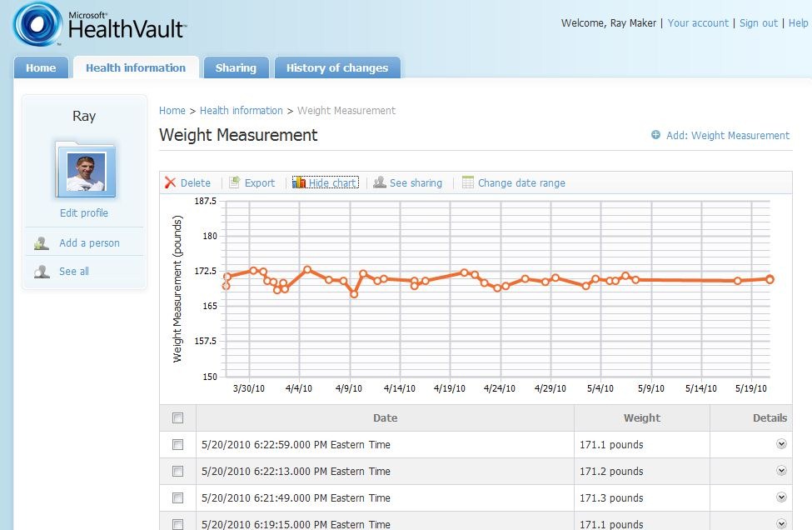Expand details for the 171.3 pounds entry
The width and height of the screenshot is (812, 530).
[781, 497]
